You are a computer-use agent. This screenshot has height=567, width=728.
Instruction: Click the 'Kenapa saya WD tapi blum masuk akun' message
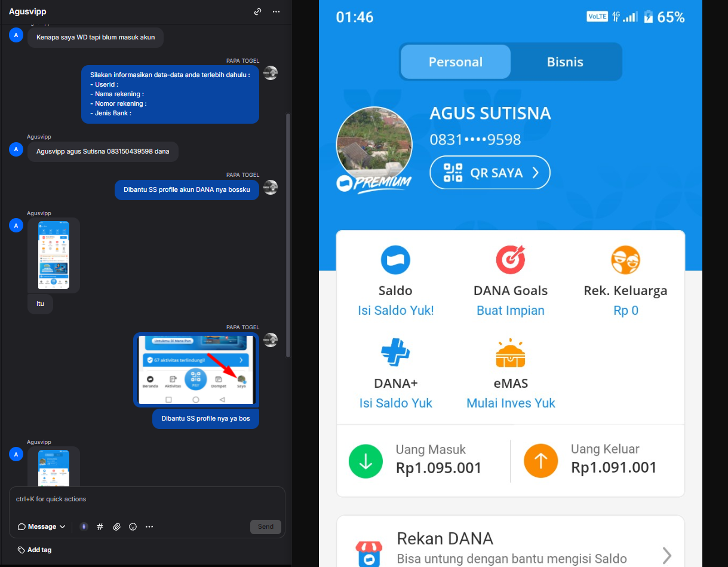click(x=96, y=37)
